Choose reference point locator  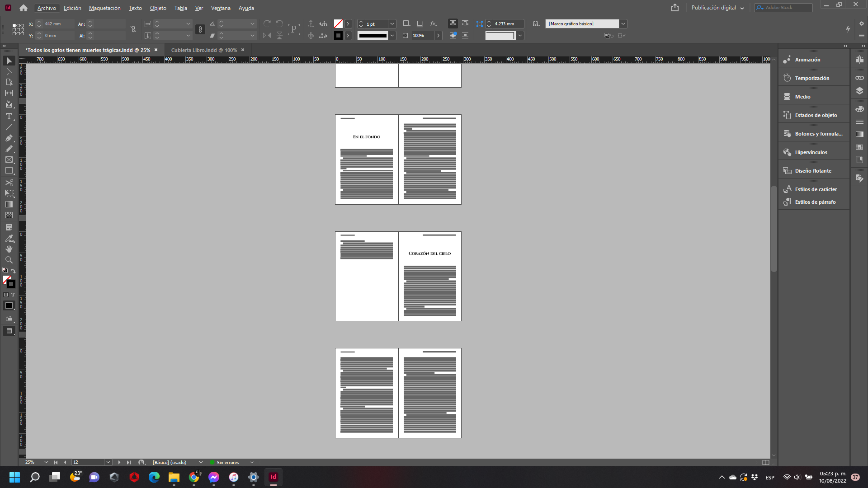(18, 29)
